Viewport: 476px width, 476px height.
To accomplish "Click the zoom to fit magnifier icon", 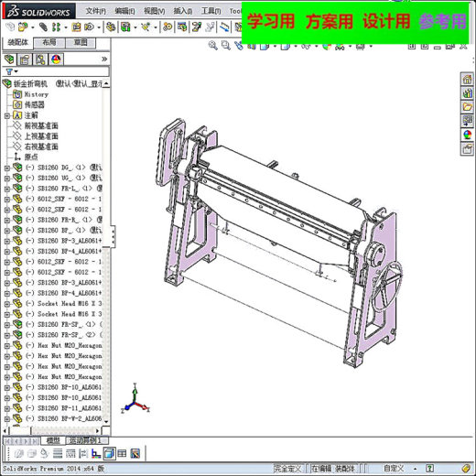I will (212, 46).
